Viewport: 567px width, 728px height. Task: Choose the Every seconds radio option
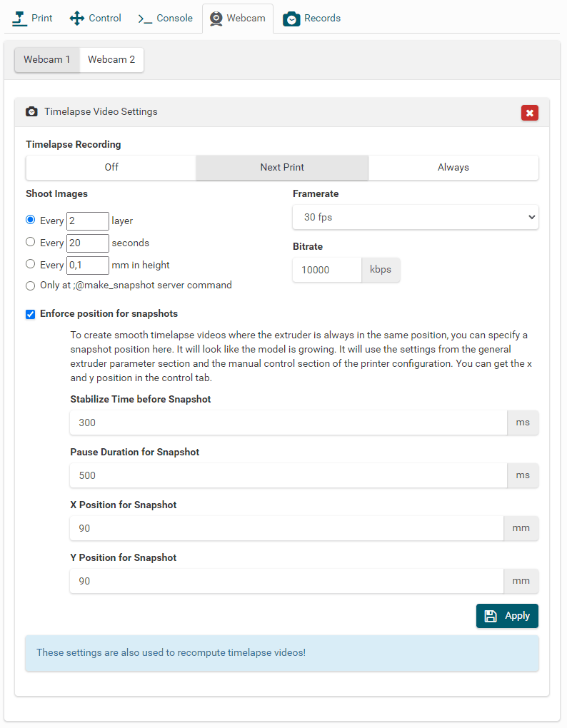tap(30, 243)
